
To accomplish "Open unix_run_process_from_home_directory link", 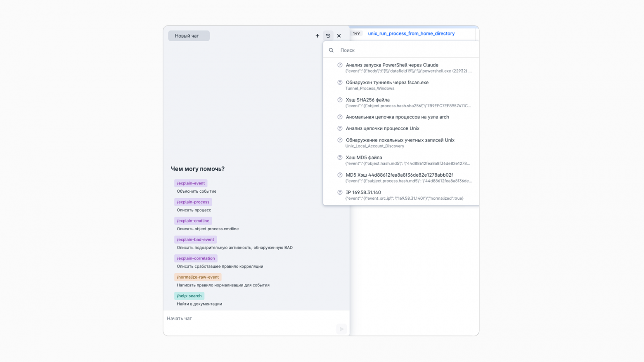I will click(411, 34).
